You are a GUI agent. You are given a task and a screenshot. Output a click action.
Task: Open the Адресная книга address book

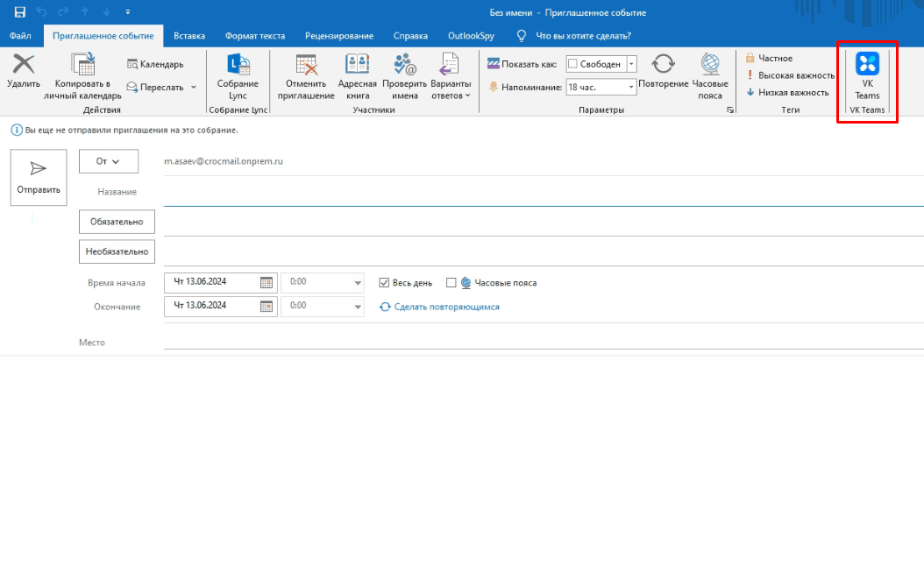[x=357, y=64]
